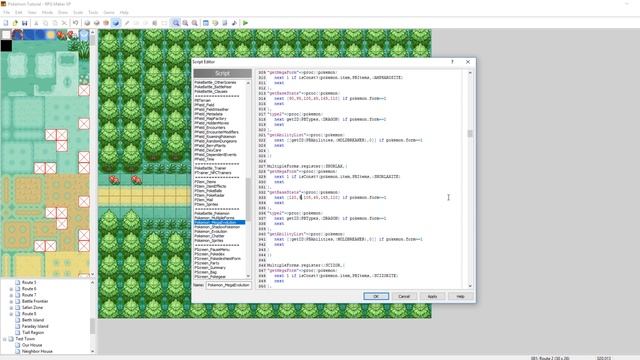
Task: Select PScreen_PauseMenu in script list
Action: (212, 249)
